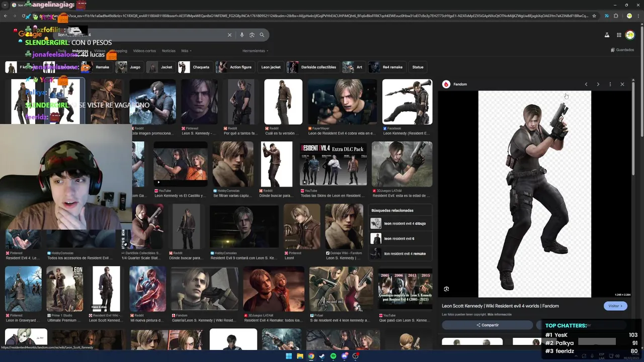Image resolution: width=644 pixels, height=362 pixels.
Task: Open the large Leon preview image
Action: (534, 194)
